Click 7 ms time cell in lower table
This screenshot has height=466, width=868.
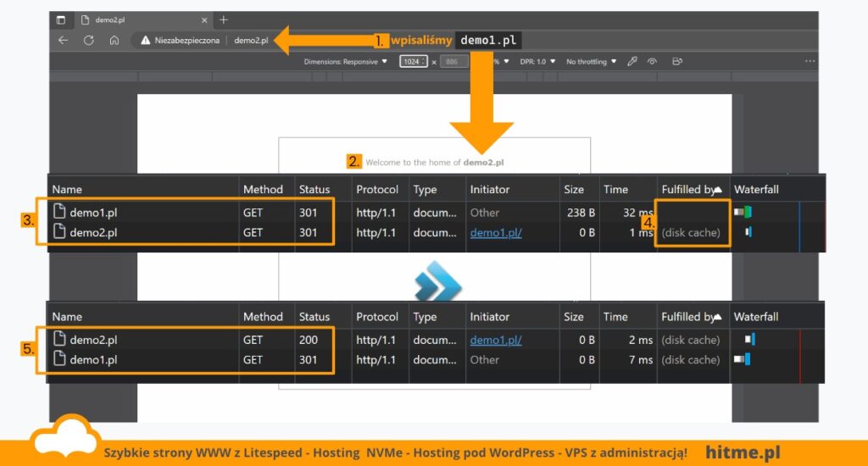pyautogui.click(x=641, y=360)
